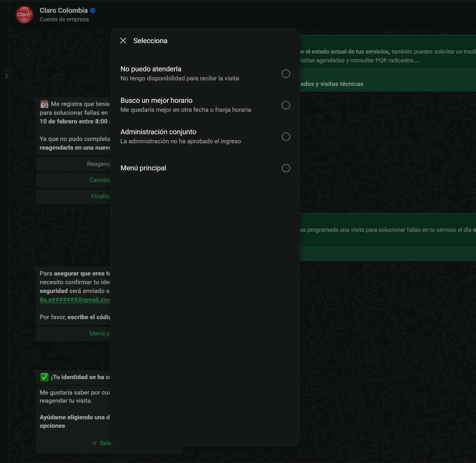
Task: Select the 'Busco un mejor horario' radio button
Action: (x=286, y=105)
